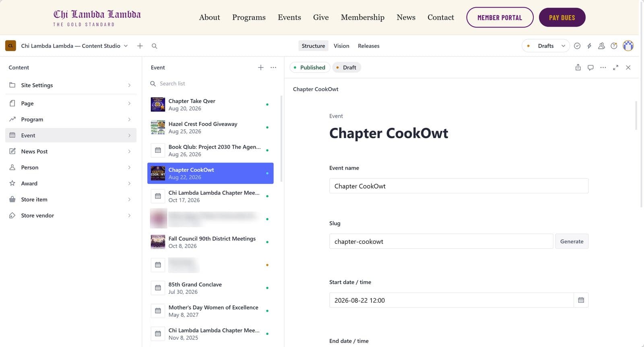Image resolution: width=644 pixels, height=347 pixels.
Task: Close the document pane with X
Action: click(628, 67)
